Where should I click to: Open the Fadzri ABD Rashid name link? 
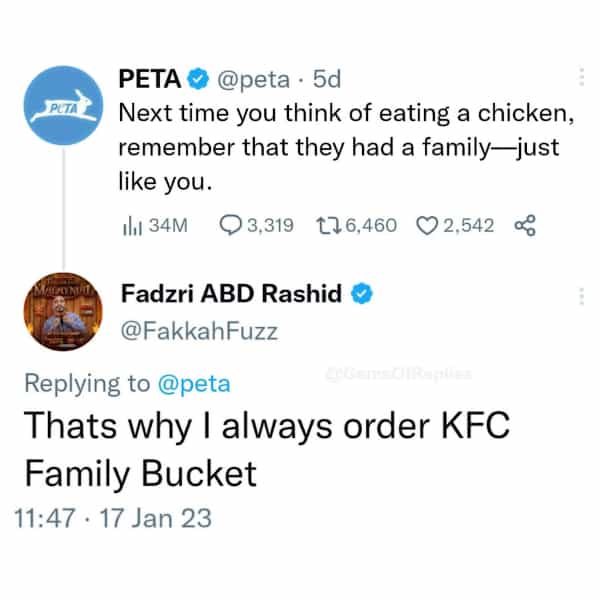click(x=230, y=293)
